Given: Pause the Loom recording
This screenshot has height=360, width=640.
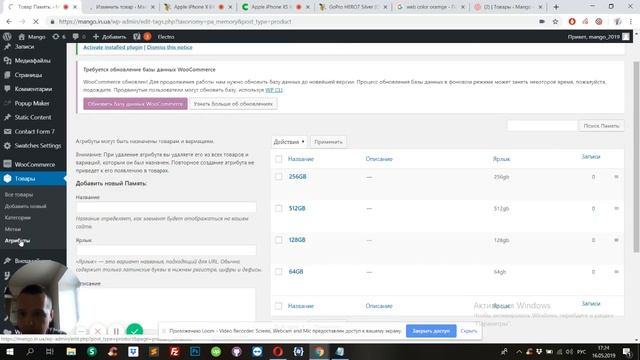Looking at the screenshot, I should coord(116,331).
